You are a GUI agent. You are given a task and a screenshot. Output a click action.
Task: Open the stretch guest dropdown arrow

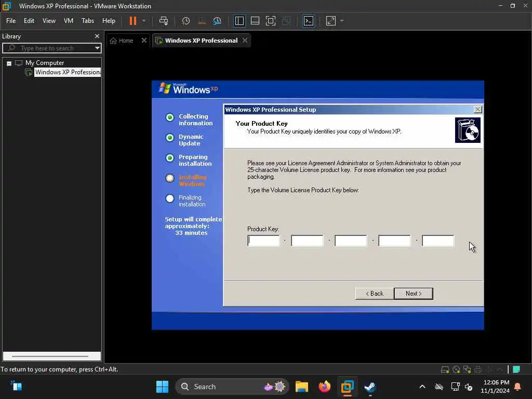pos(342,21)
